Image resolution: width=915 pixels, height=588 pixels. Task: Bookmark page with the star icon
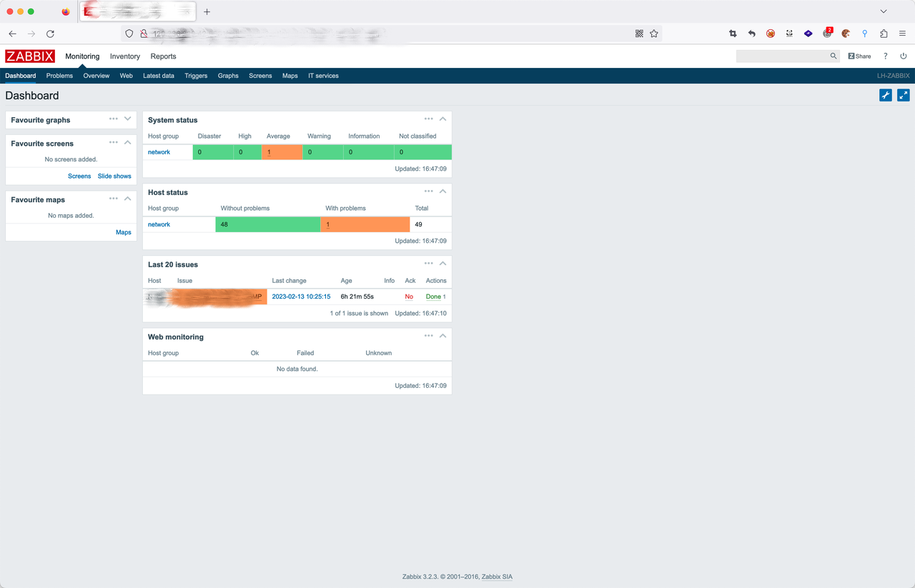[x=654, y=34]
